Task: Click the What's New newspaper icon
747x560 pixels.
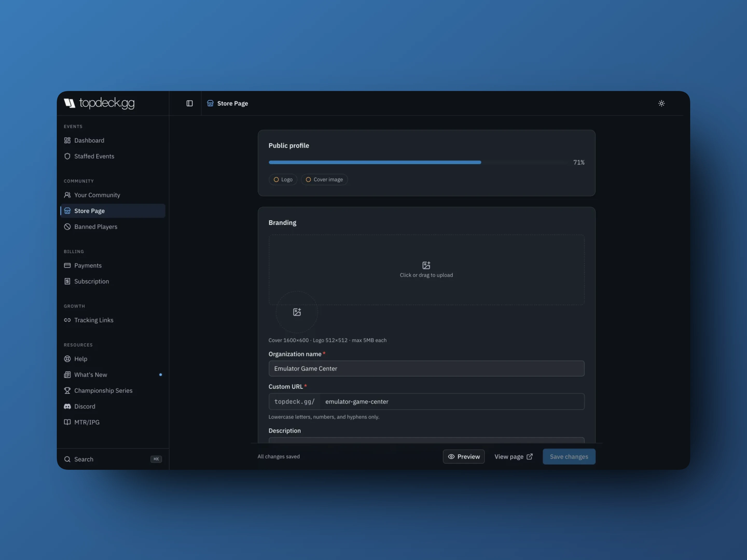Action: (x=67, y=375)
